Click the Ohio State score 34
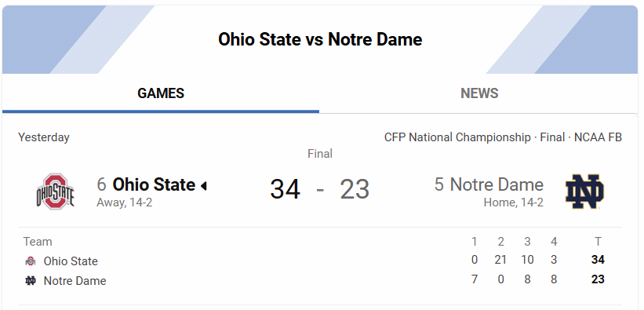The image size is (644, 310). pos(285,190)
